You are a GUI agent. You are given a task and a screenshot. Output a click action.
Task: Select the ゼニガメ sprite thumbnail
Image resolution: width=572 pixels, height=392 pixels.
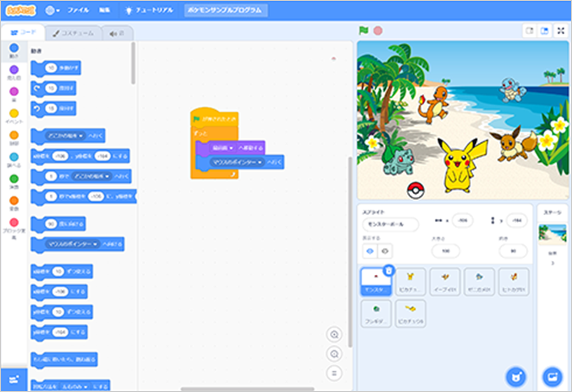tap(479, 282)
